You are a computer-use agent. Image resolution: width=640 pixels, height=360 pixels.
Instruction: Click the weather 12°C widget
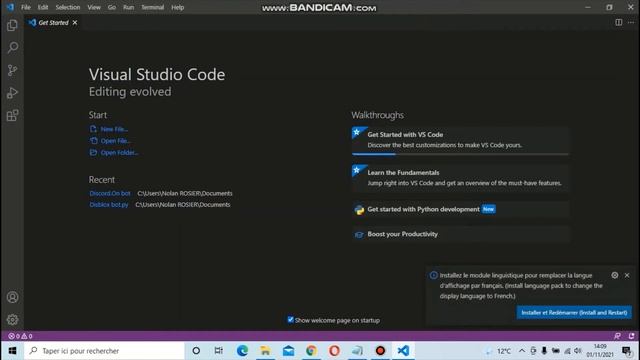coord(498,351)
